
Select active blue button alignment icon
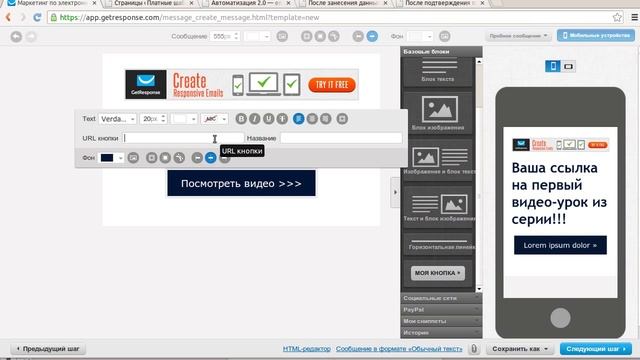pos(211,158)
